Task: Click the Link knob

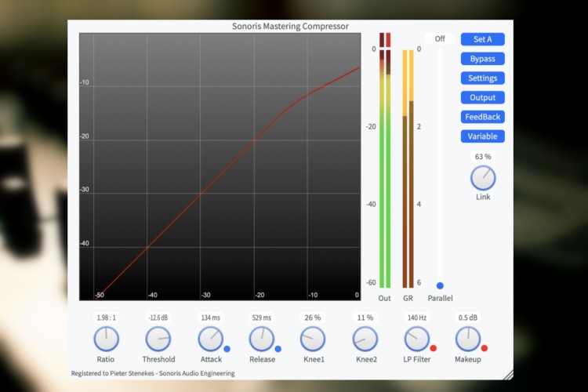Action: click(x=483, y=178)
